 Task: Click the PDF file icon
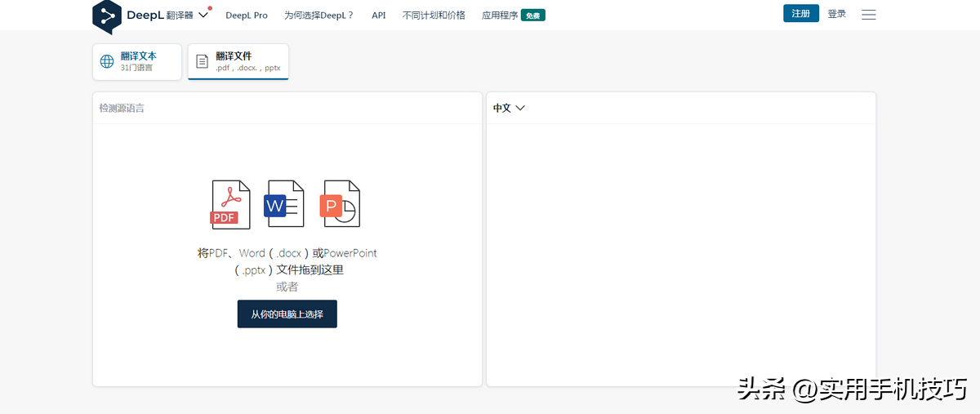pos(230,204)
